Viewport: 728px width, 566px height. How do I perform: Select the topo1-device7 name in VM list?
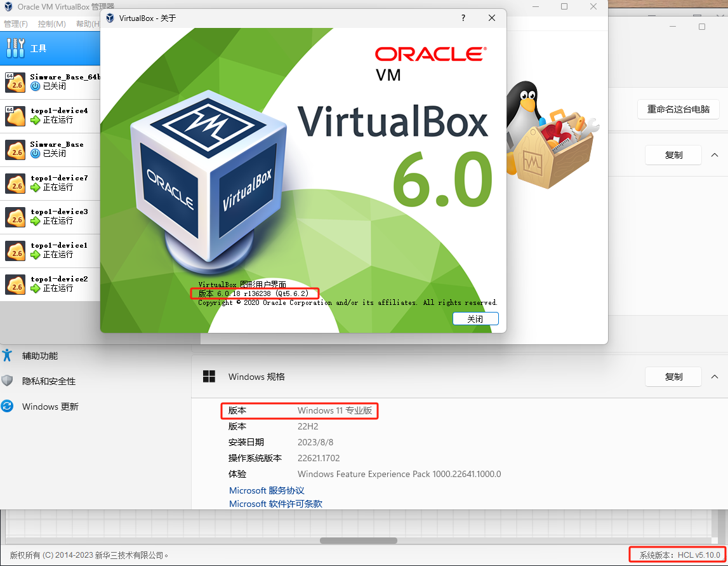point(59,178)
